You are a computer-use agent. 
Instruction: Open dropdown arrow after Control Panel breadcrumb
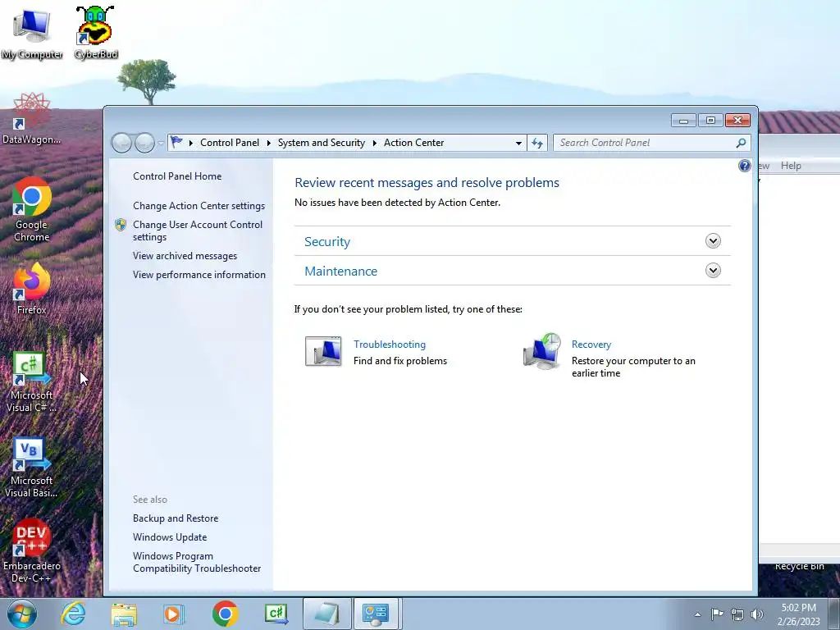(268, 143)
